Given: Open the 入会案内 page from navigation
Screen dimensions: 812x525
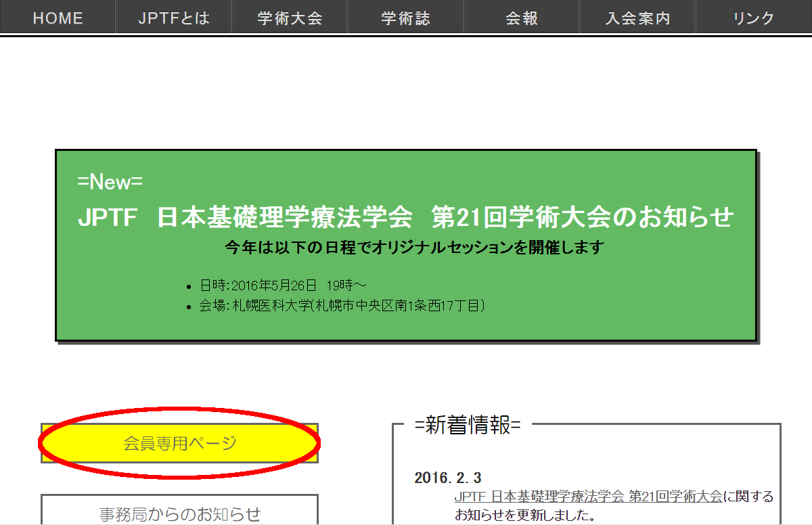Looking at the screenshot, I should click(x=637, y=18).
